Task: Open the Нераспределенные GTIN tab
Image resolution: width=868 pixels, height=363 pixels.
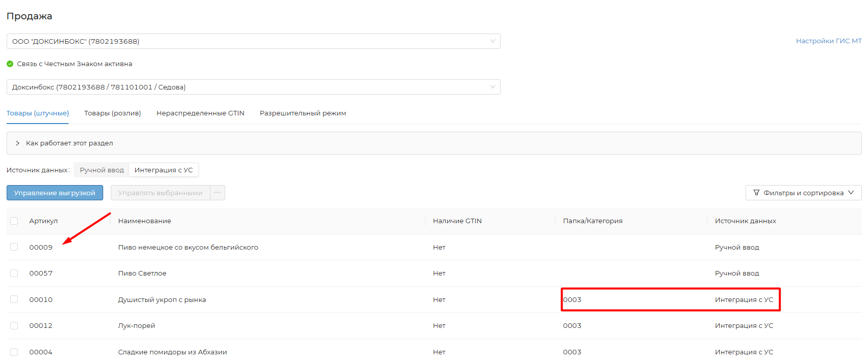Action: (200, 113)
